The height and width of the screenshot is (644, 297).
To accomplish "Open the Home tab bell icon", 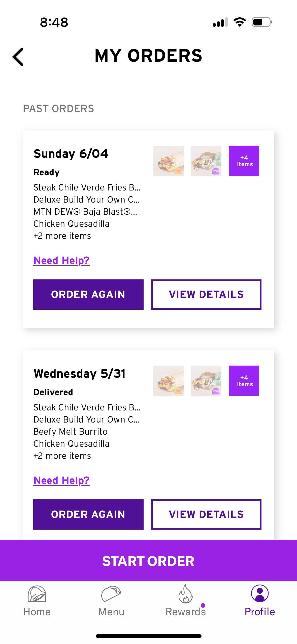I will [x=37, y=594].
